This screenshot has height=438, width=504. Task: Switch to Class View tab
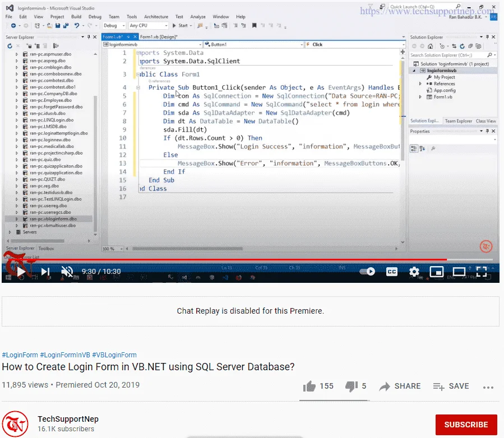(485, 121)
